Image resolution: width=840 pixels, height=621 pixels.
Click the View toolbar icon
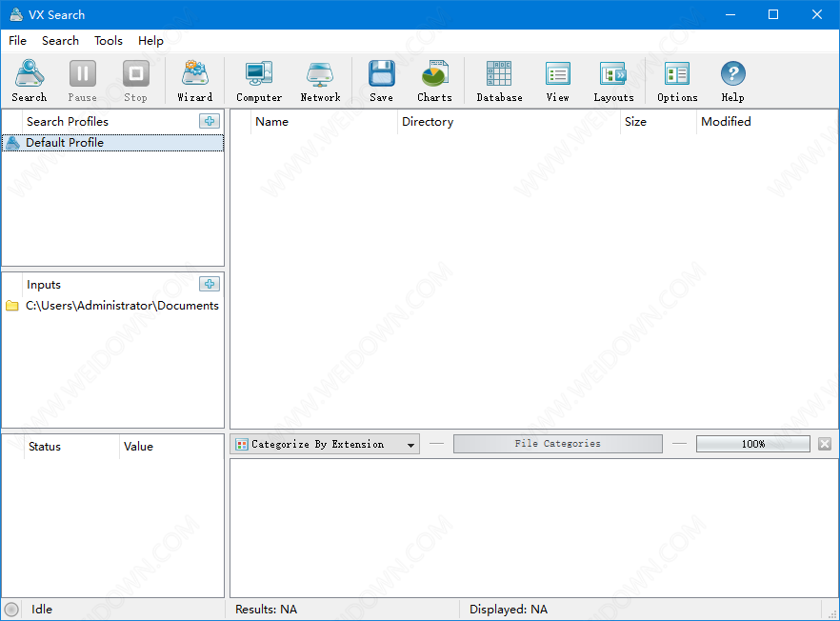[x=558, y=81]
